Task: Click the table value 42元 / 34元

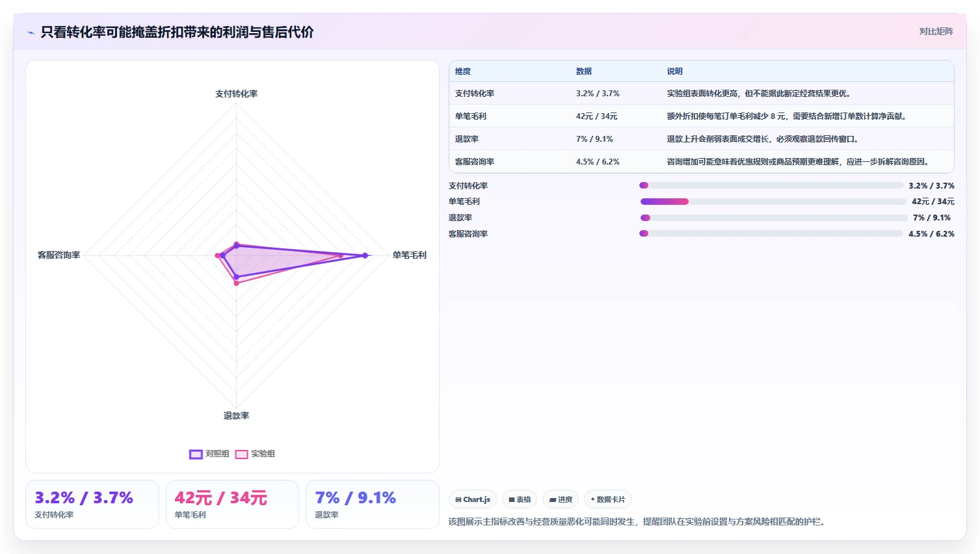Action: tap(597, 116)
